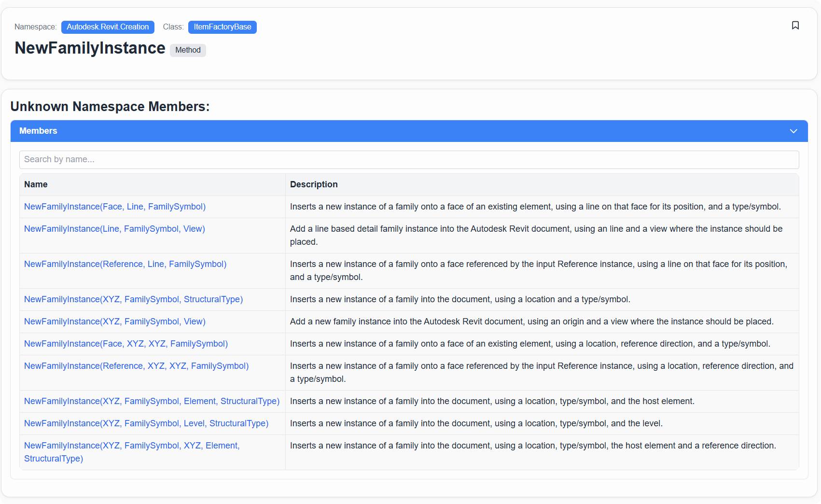Viewport: 821px width, 504px height.
Task: Select description mentioning host element and reference direction
Action: 533,446
